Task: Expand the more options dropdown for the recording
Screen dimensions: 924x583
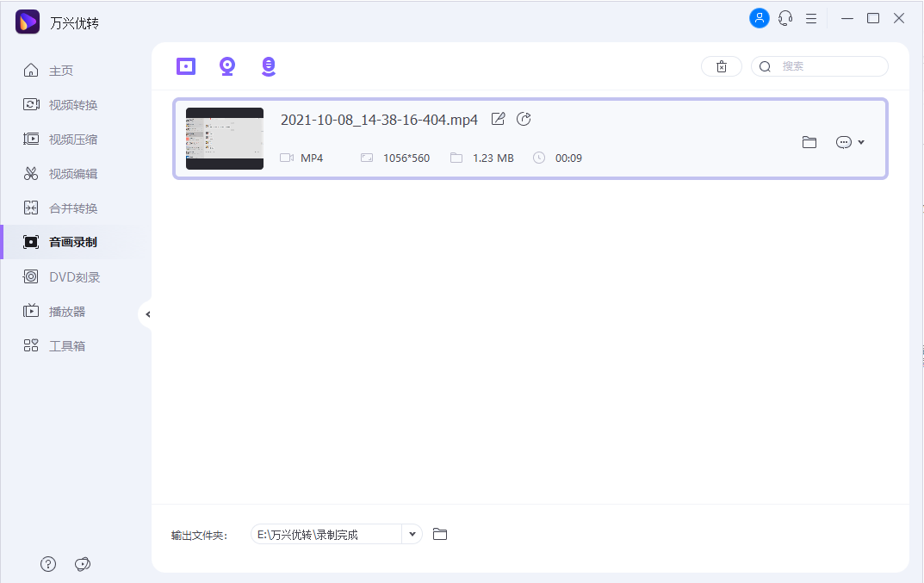Action: (x=850, y=142)
